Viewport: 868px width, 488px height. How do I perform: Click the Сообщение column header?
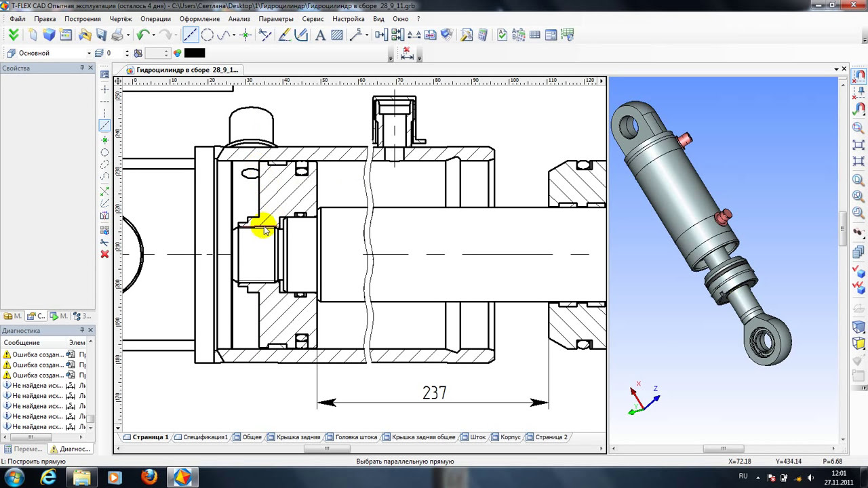point(34,342)
